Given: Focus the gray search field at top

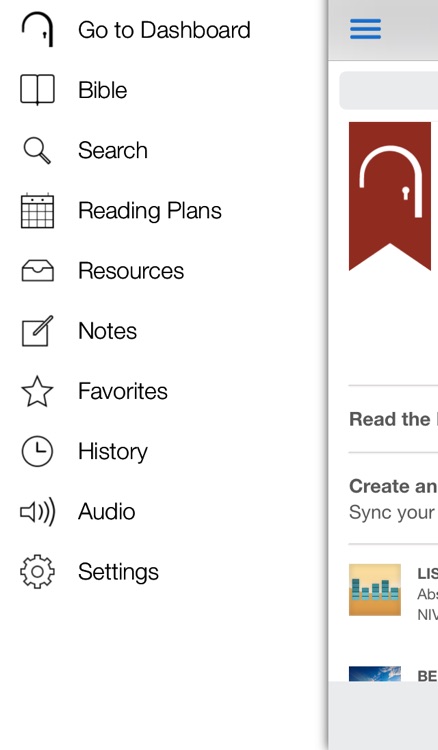Looking at the screenshot, I should click(x=388, y=90).
